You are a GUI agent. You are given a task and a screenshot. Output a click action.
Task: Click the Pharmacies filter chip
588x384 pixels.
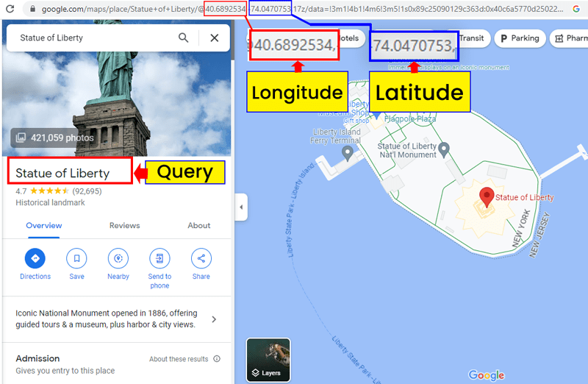569,38
